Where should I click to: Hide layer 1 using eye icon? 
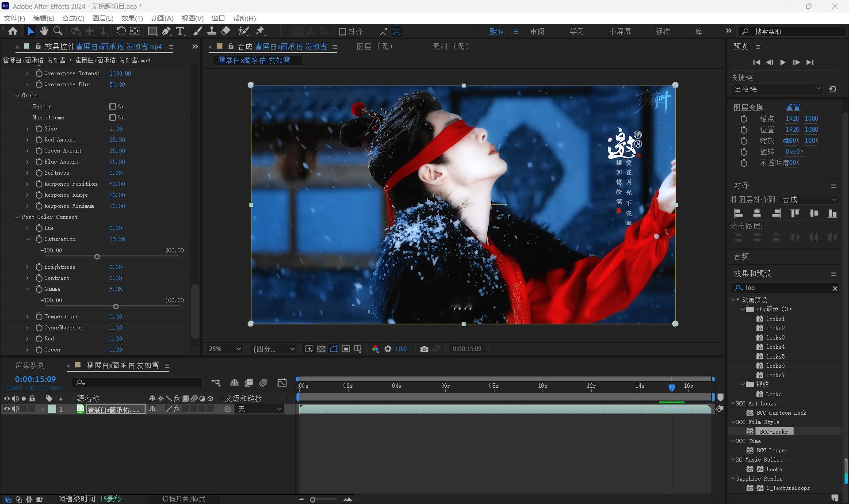pos(7,409)
